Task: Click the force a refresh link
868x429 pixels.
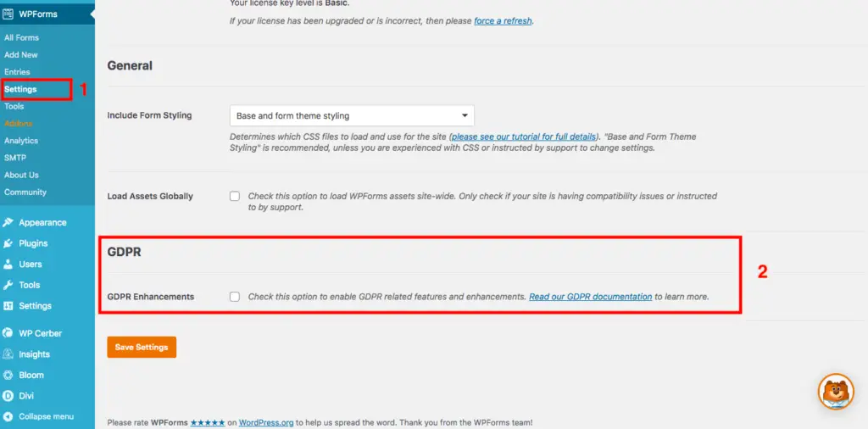Action: 504,21
